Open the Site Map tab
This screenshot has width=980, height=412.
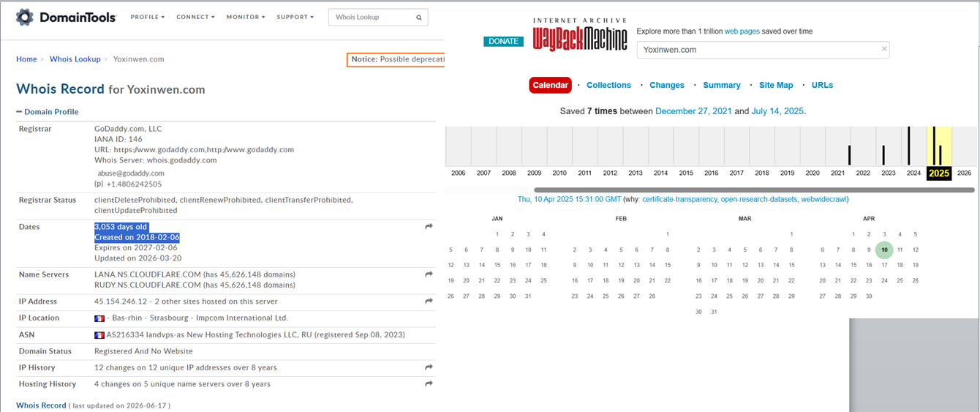click(776, 85)
